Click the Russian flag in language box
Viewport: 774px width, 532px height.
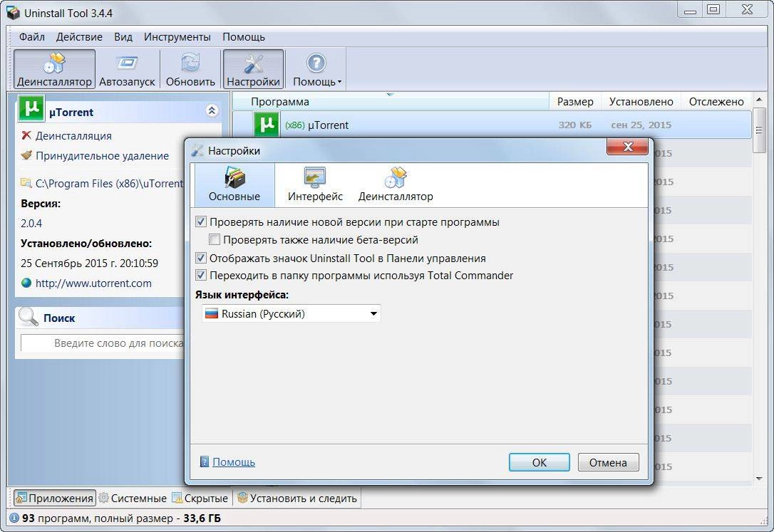point(212,313)
